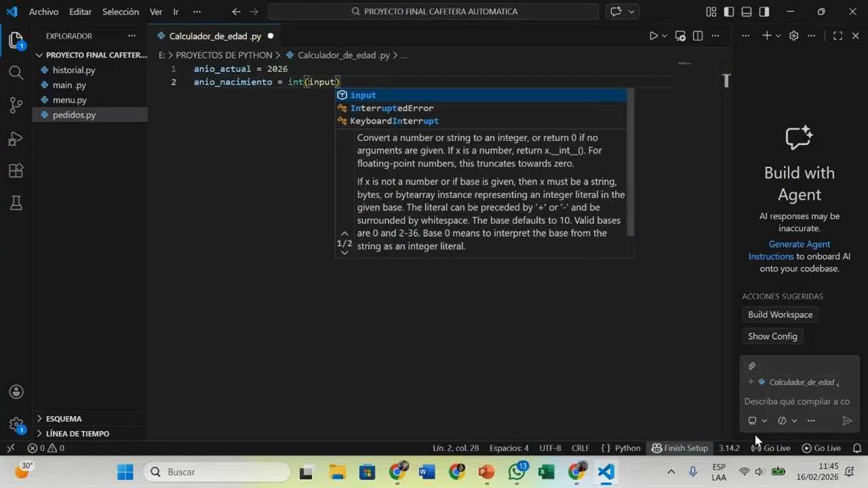
Task: Open the Copilot chat dropdown chevron
Action: click(631, 12)
